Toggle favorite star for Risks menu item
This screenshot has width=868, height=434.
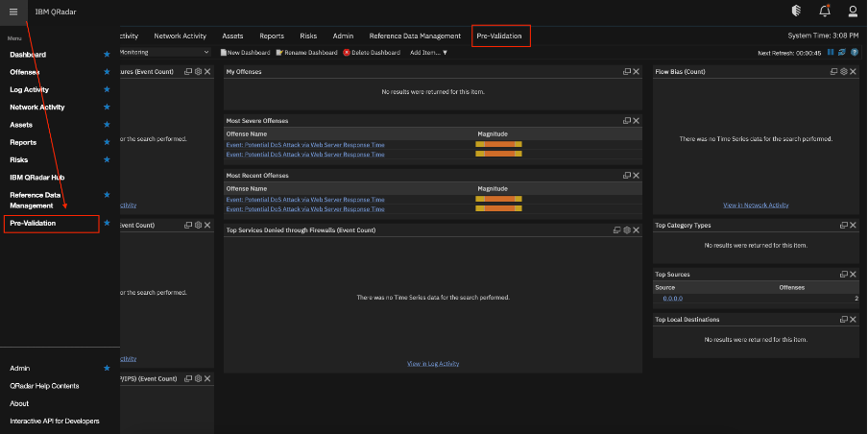pyautogui.click(x=107, y=159)
